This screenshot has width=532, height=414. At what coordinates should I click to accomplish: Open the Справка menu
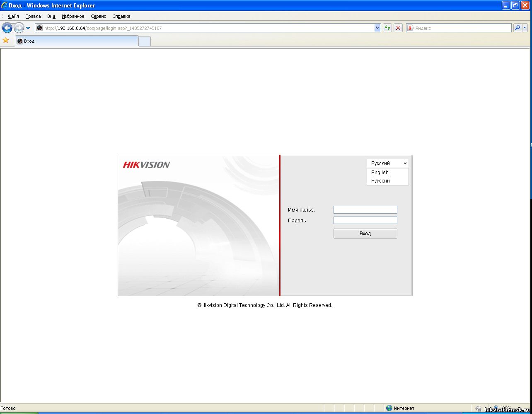coord(121,16)
